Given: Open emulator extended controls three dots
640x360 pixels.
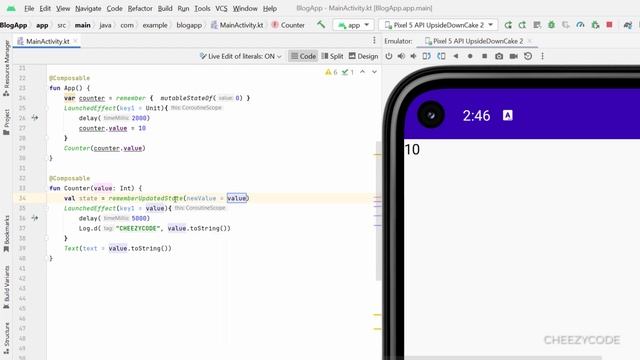Looking at the screenshot, I should pos(542,56).
